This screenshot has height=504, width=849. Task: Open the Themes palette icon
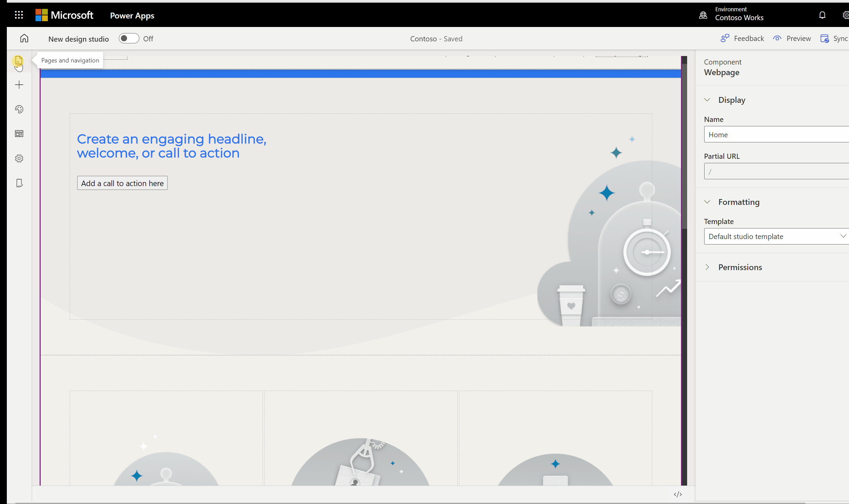coord(19,109)
